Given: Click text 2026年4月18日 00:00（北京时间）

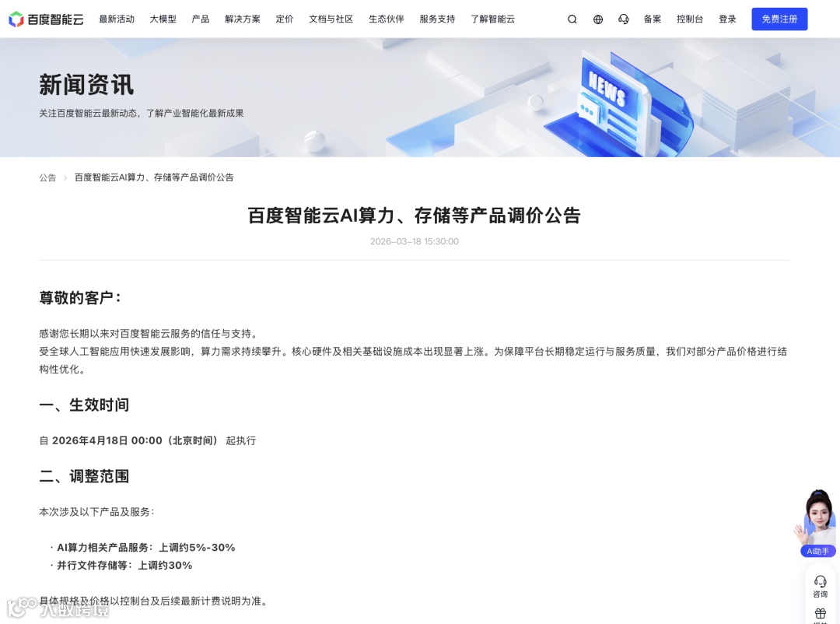Looking at the screenshot, I should coord(135,440).
